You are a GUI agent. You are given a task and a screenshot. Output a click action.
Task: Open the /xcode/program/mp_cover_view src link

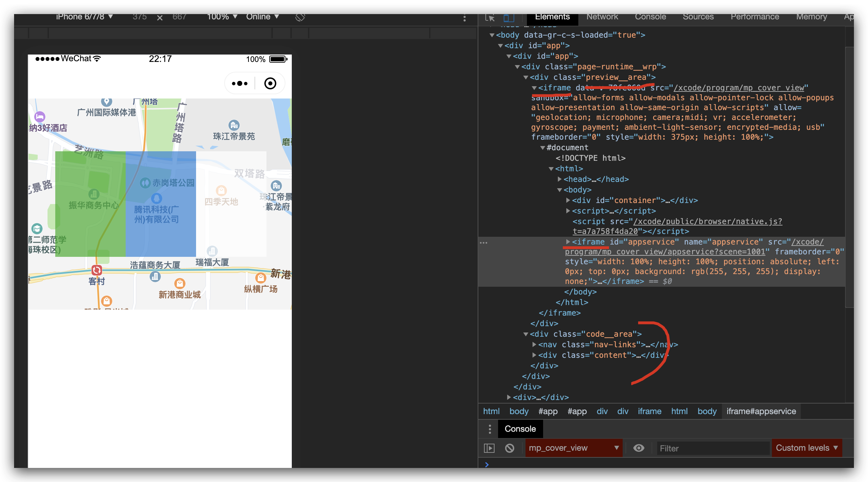(x=739, y=88)
